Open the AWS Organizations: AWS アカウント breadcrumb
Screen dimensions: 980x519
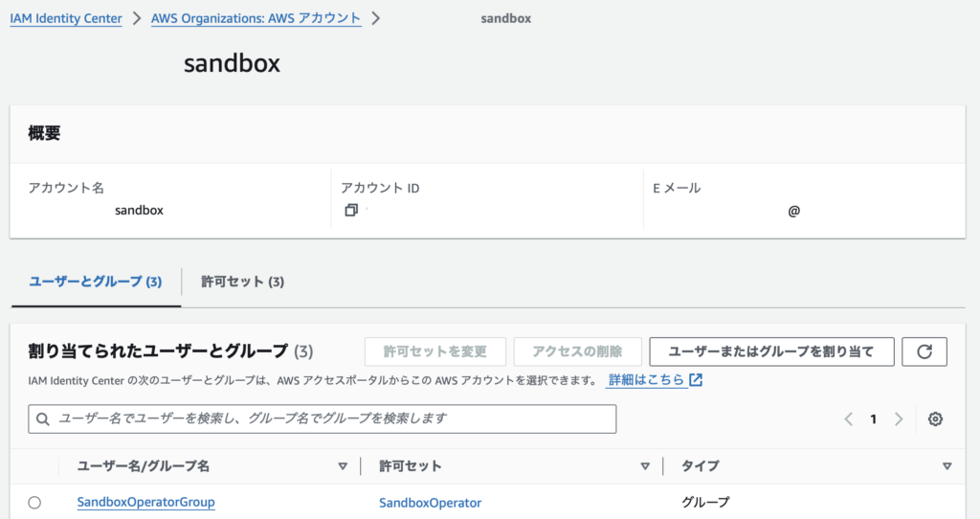coord(256,19)
